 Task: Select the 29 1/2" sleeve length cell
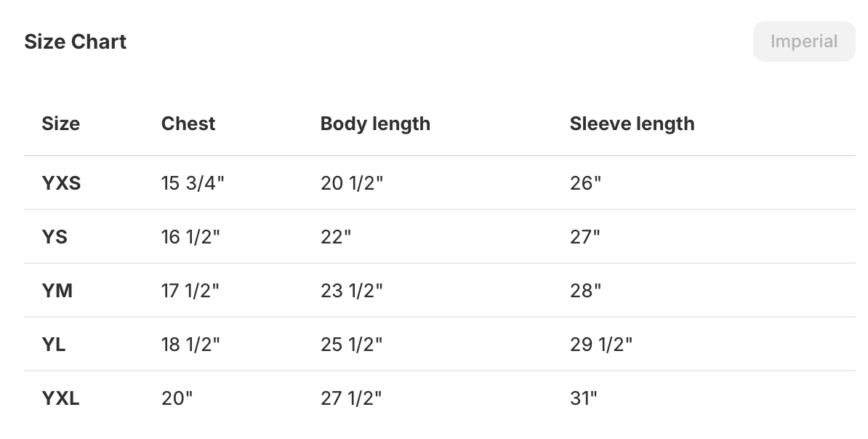(601, 345)
